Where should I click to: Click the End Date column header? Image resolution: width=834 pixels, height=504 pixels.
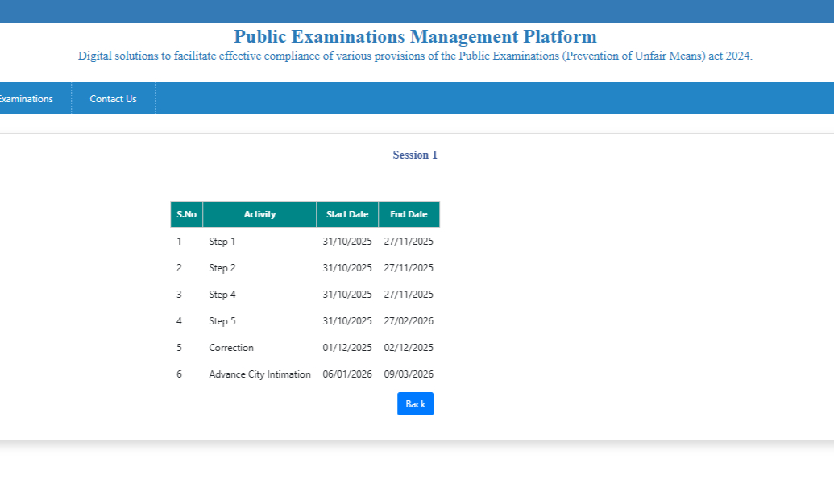click(409, 214)
